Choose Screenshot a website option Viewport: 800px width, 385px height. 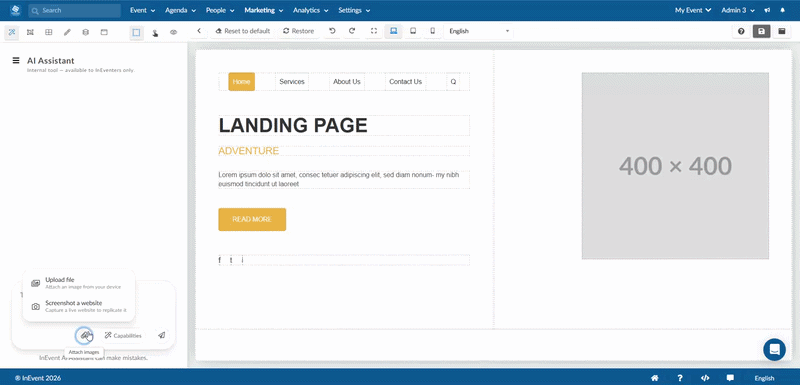pos(79,306)
